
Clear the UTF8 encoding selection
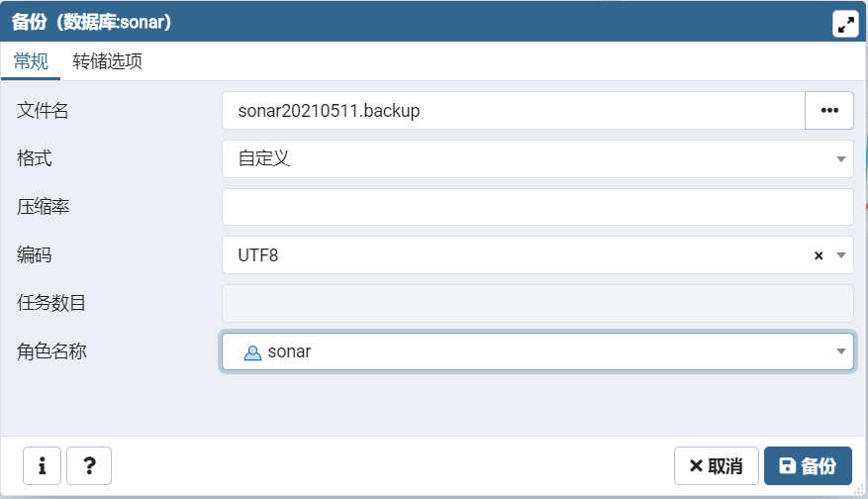click(x=819, y=255)
